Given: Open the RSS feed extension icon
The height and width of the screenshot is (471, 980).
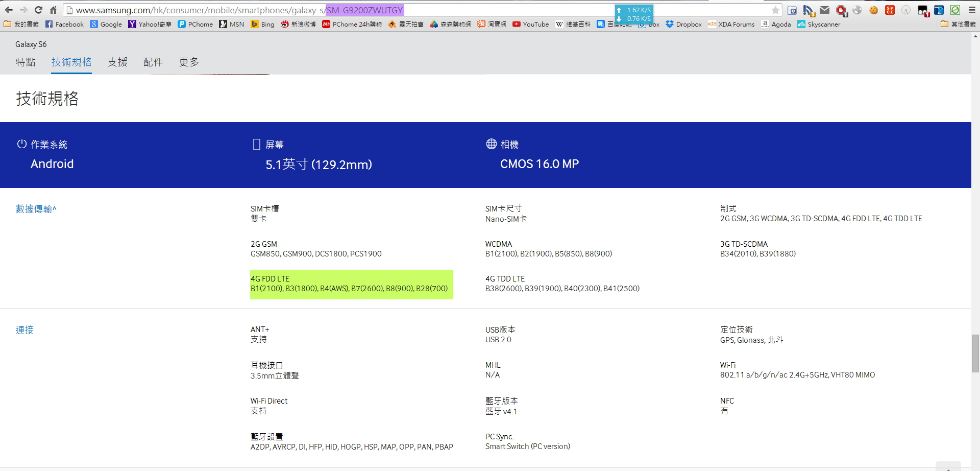Looking at the screenshot, I should coord(808,10).
